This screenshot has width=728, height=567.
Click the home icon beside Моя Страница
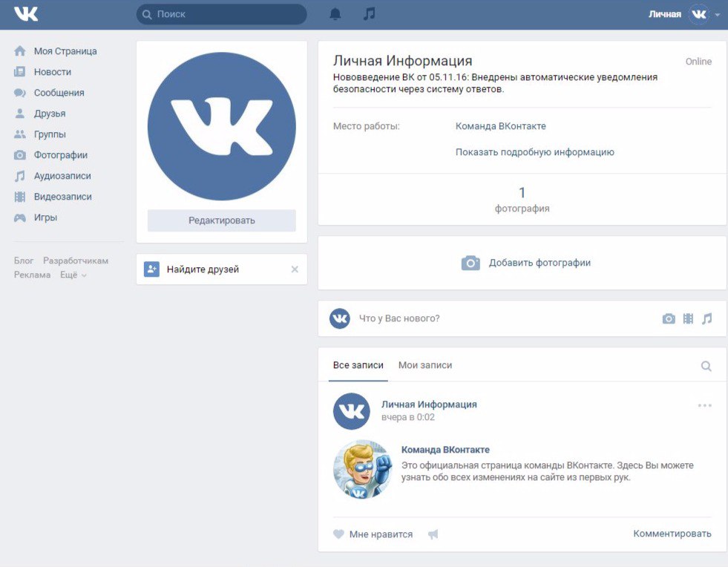pyautogui.click(x=20, y=51)
